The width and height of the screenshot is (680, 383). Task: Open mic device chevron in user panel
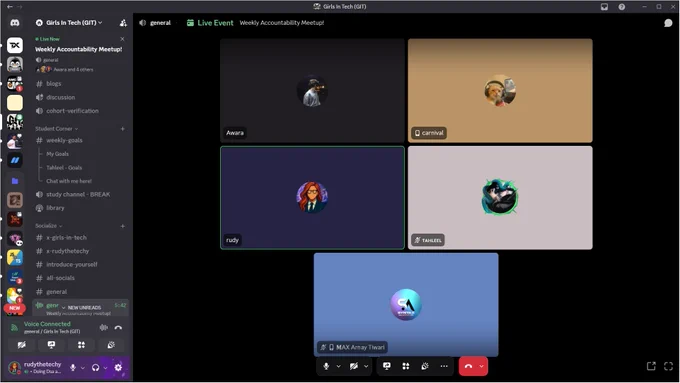click(x=82, y=368)
